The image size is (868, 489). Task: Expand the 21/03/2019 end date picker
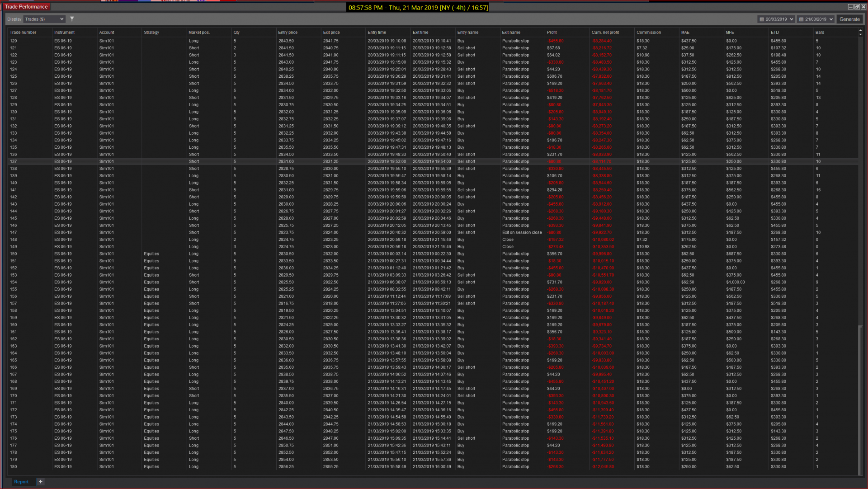pos(831,19)
